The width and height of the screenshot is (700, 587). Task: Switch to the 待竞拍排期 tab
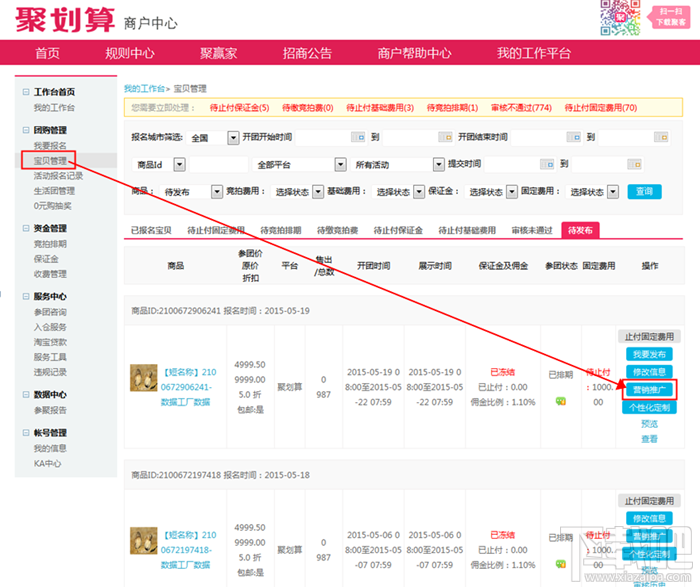point(281,230)
